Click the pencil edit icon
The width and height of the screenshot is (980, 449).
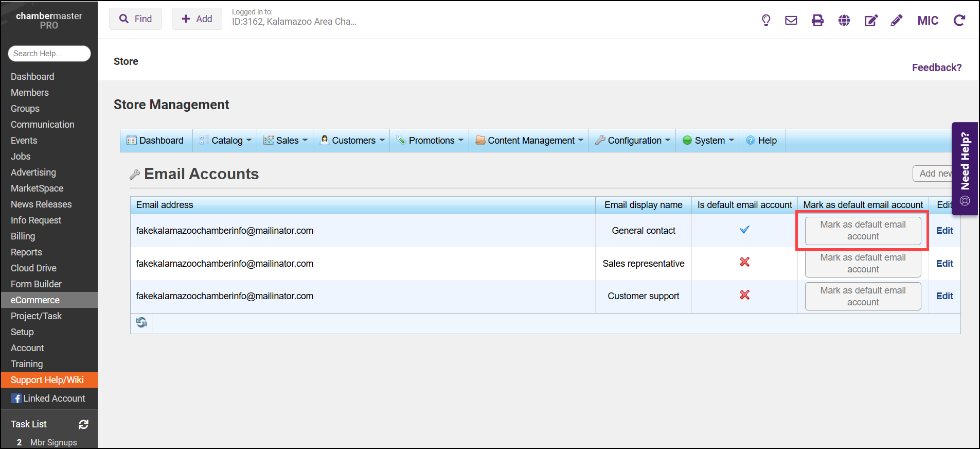[897, 21]
